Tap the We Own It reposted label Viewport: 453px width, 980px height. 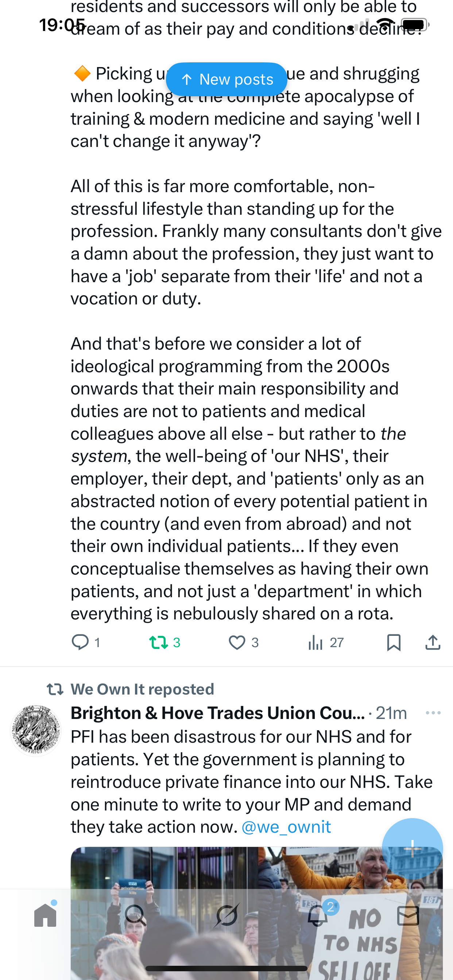(142, 689)
